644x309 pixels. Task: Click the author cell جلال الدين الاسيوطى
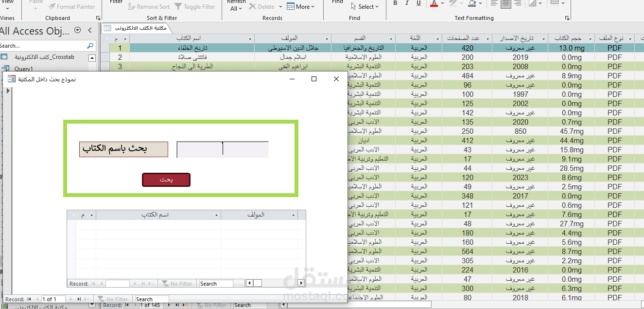(293, 48)
